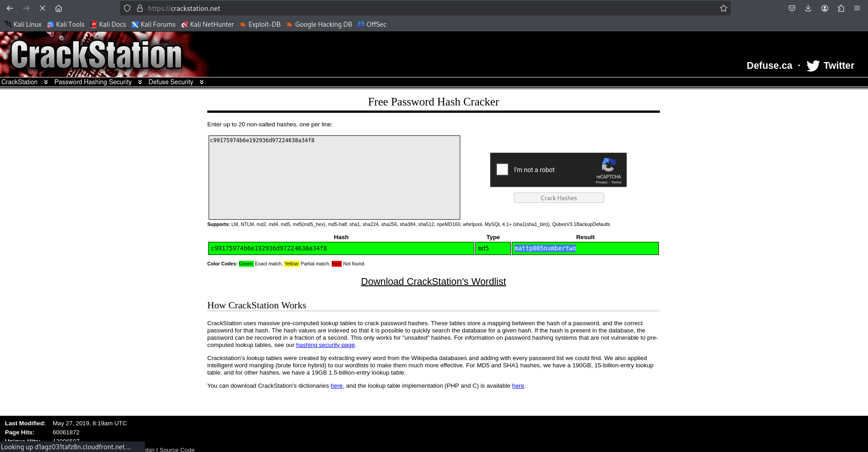Check the I'm not a robot checkbox

[x=502, y=169]
